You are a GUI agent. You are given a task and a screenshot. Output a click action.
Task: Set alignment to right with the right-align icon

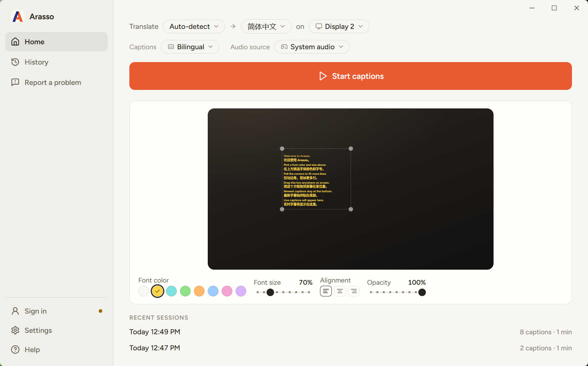coord(354,291)
